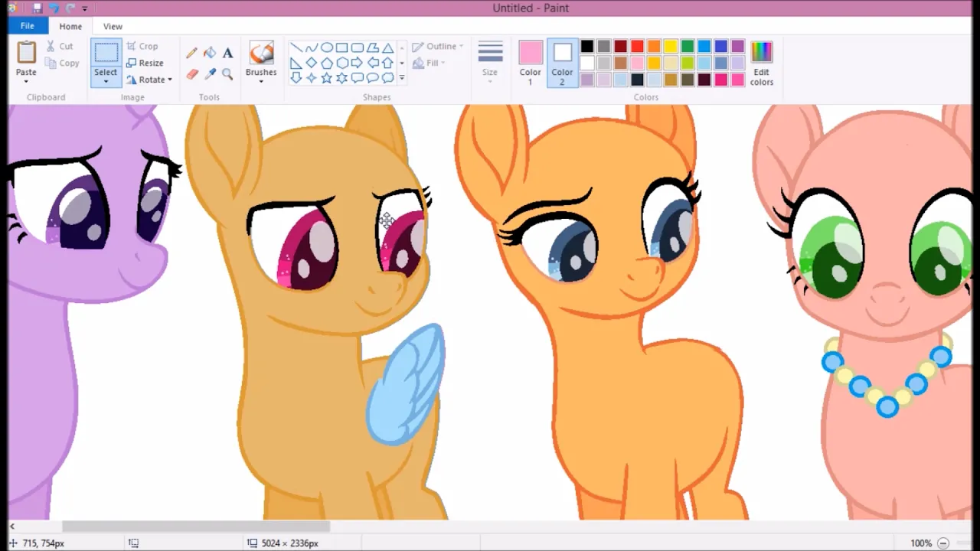Save the drawing from quick access toolbar

(37, 8)
